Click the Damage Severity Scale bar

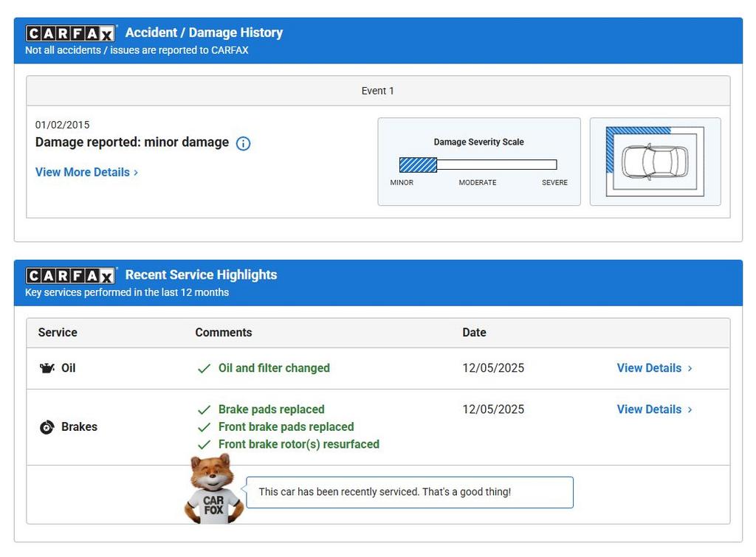(x=478, y=165)
